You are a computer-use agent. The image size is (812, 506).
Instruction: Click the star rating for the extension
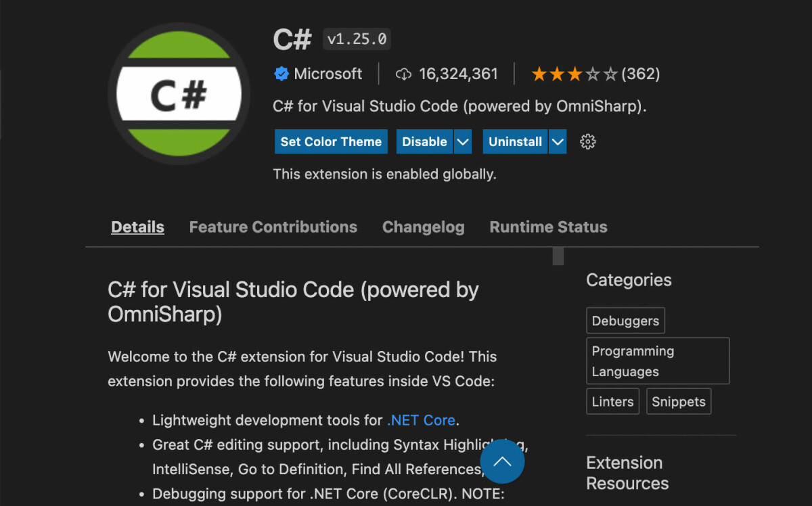574,74
